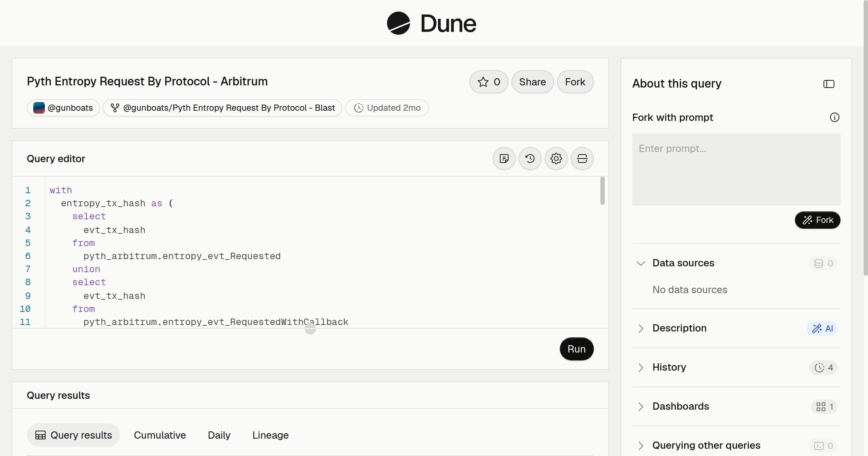Click line number 11 in the gutter
This screenshot has width=868, height=456.
(x=25, y=322)
